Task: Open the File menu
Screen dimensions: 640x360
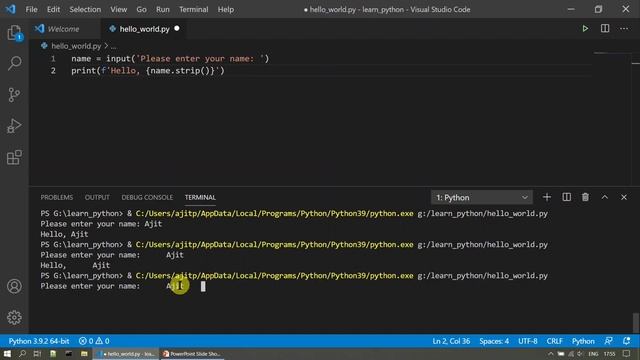Action: pyautogui.click(x=31, y=9)
